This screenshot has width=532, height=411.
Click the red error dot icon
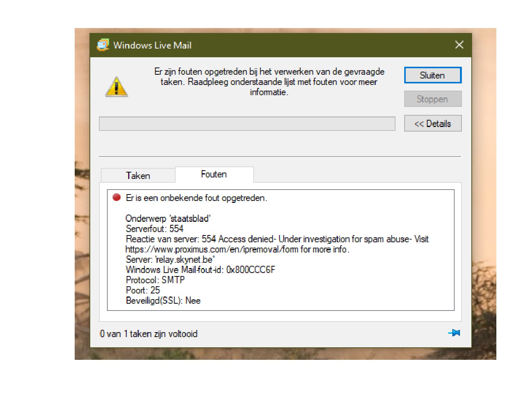pyautogui.click(x=116, y=197)
